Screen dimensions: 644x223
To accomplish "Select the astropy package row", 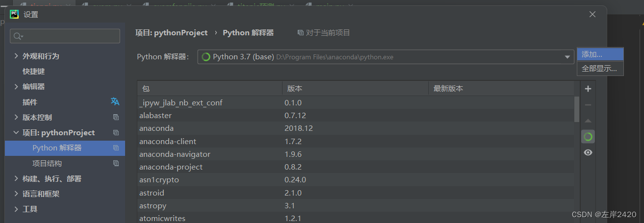I will 356,205.
